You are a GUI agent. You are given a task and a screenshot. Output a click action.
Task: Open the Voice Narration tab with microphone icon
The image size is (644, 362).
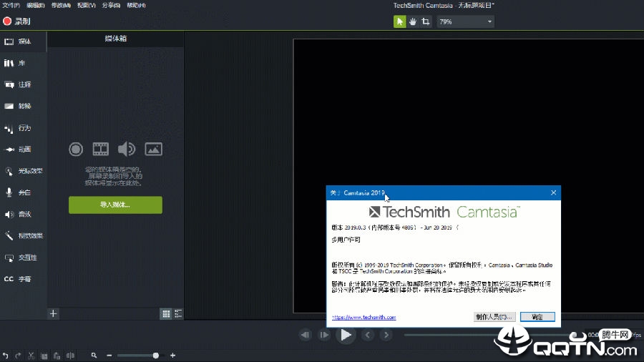pos(24,192)
